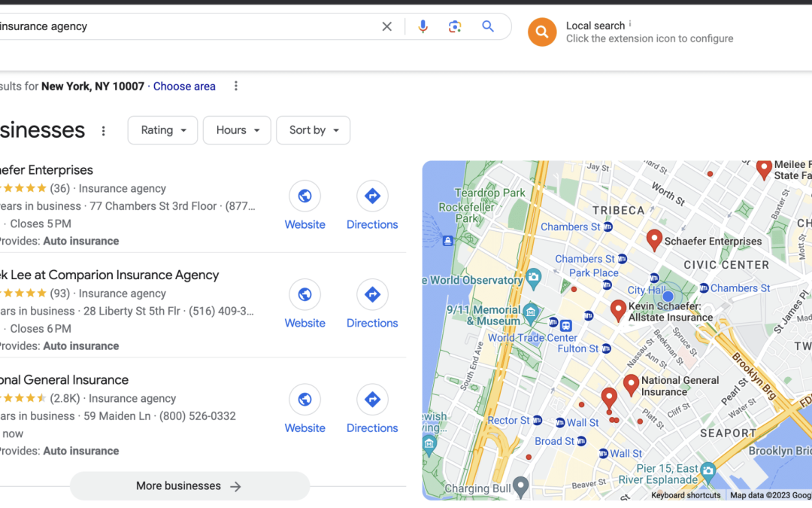Click the National General Insurance map pin
Viewport: 812px width, 508px height.
coord(631,385)
